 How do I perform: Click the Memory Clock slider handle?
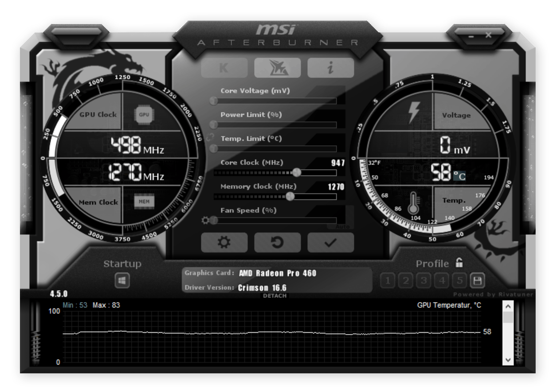(290, 196)
